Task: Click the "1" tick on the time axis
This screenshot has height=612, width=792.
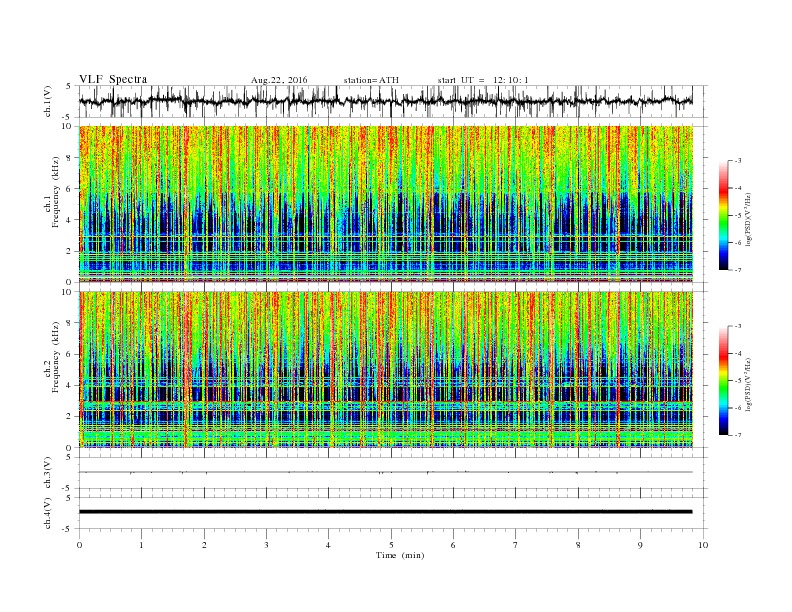Action: point(142,545)
